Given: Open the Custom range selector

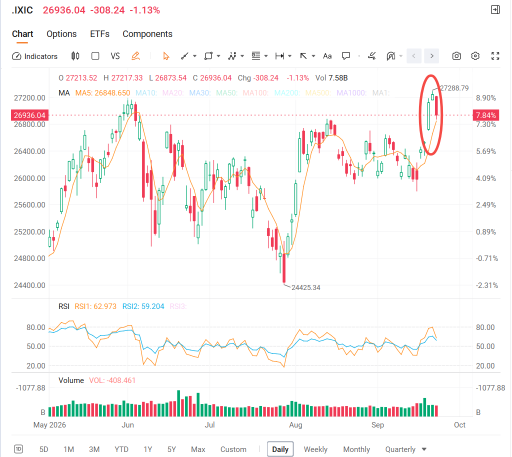Looking at the screenshot, I should pyautogui.click(x=233, y=449).
